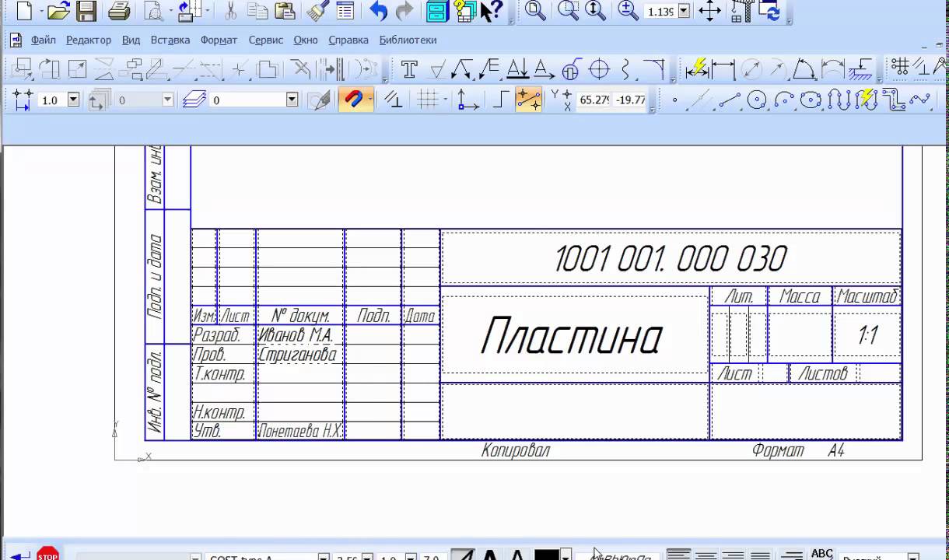Viewport: 949px width, 560px height.
Task: Open the Вид menu
Action: tap(131, 40)
